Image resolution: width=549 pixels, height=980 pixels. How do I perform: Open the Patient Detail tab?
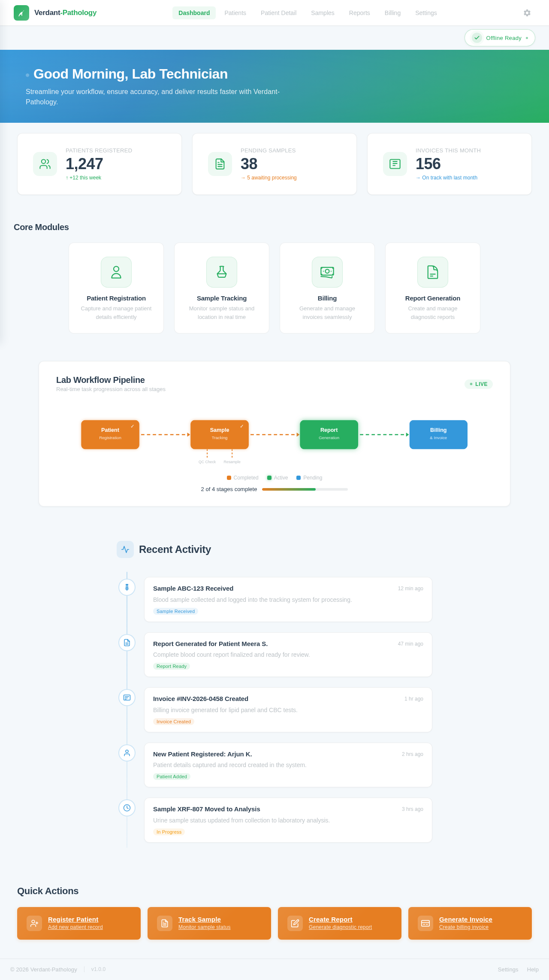tap(279, 13)
